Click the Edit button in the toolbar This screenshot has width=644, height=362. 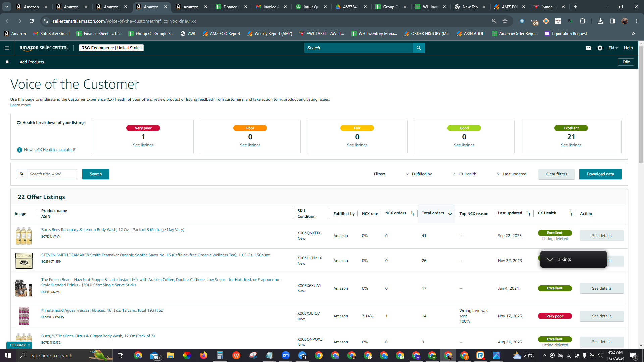(x=626, y=62)
